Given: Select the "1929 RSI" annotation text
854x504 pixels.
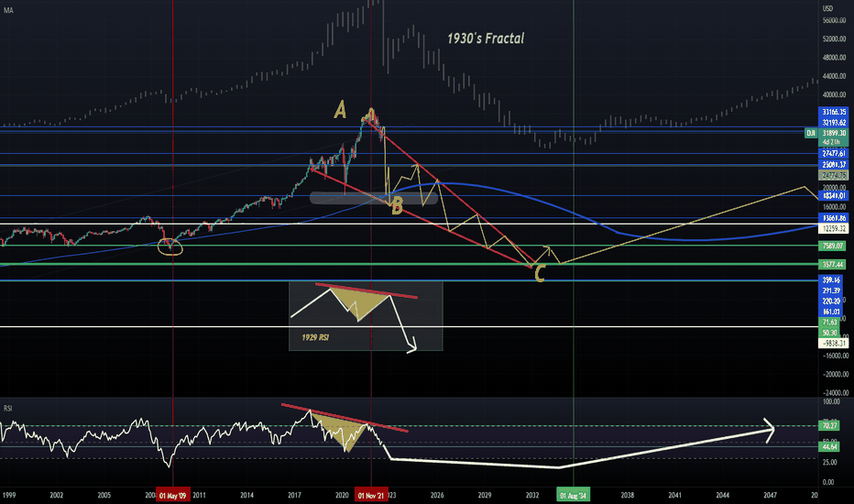Looking at the screenshot, I should 315,337.
